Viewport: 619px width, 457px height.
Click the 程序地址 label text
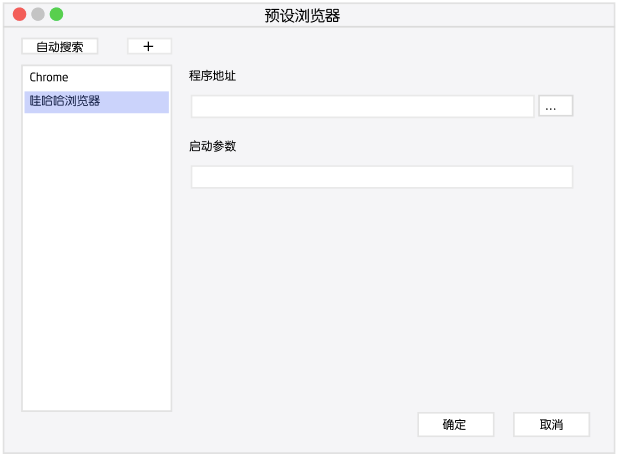point(212,75)
